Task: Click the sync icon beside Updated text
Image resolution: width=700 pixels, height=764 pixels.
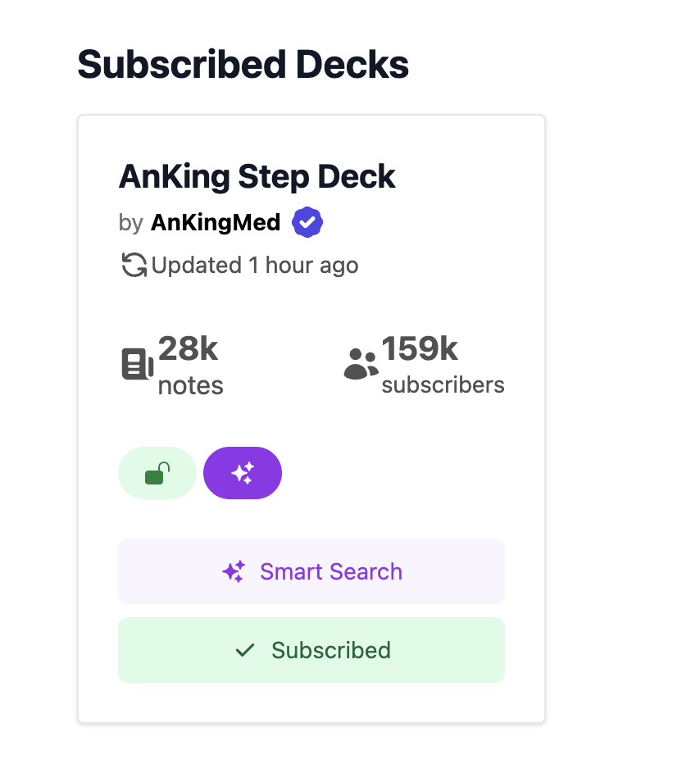Action: click(x=134, y=266)
